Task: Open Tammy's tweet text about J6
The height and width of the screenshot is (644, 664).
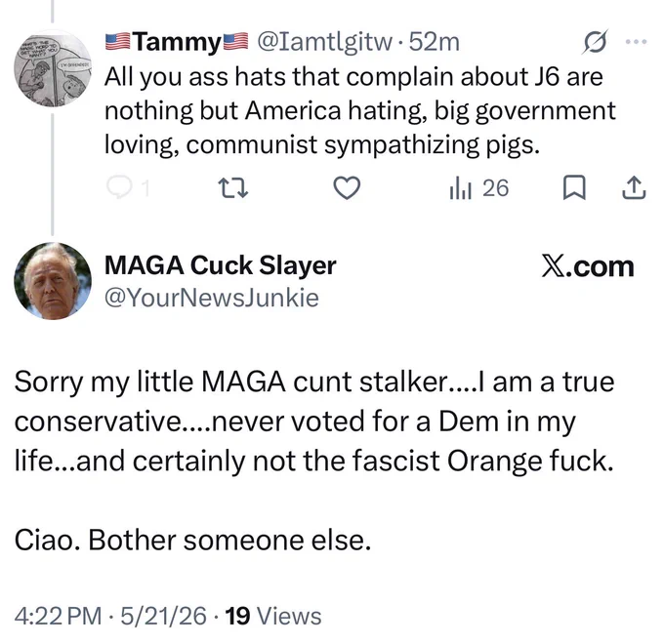Action: point(360,111)
